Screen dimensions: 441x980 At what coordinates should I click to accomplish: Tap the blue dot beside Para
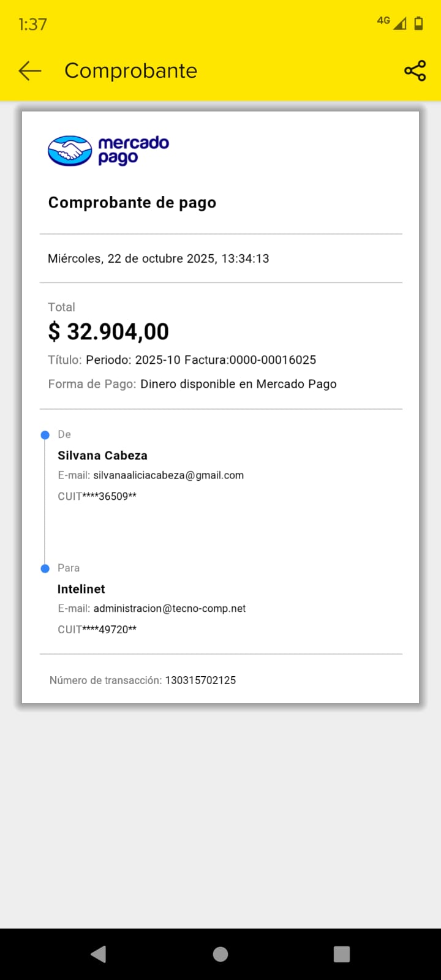tap(45, 568)
